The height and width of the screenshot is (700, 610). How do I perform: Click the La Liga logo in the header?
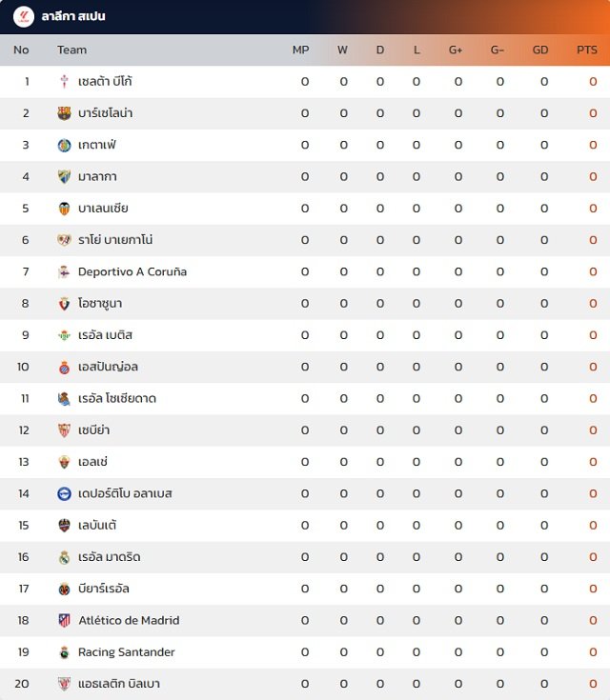(23, 17)
